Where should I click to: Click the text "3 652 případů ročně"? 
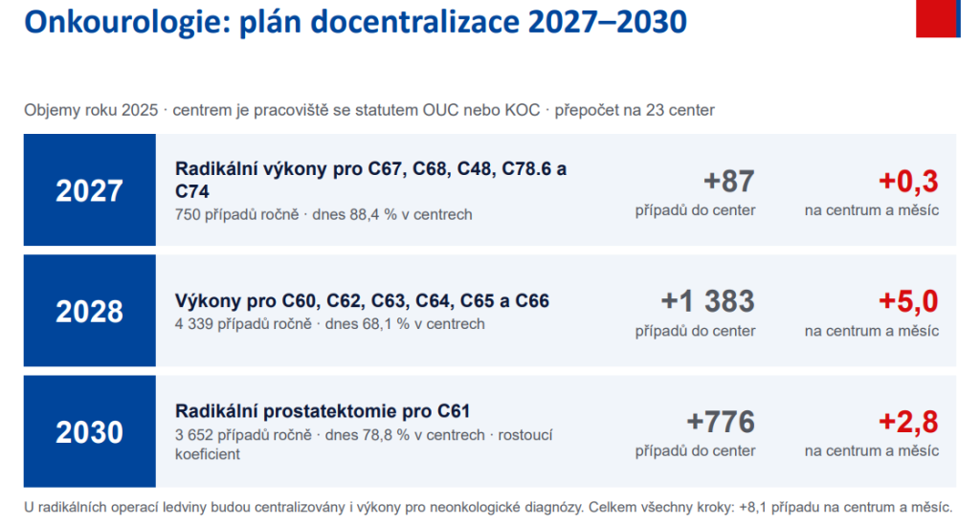pos(243,435)
